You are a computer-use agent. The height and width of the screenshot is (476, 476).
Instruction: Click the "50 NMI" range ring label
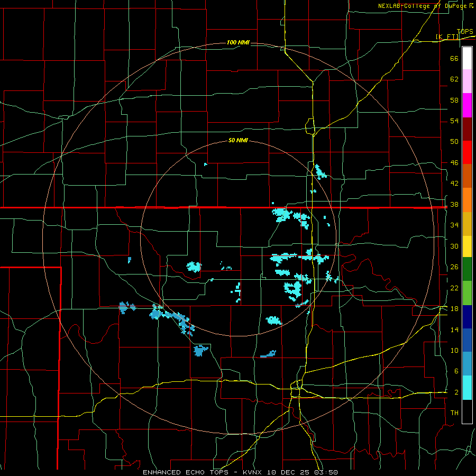coord(238,140)
